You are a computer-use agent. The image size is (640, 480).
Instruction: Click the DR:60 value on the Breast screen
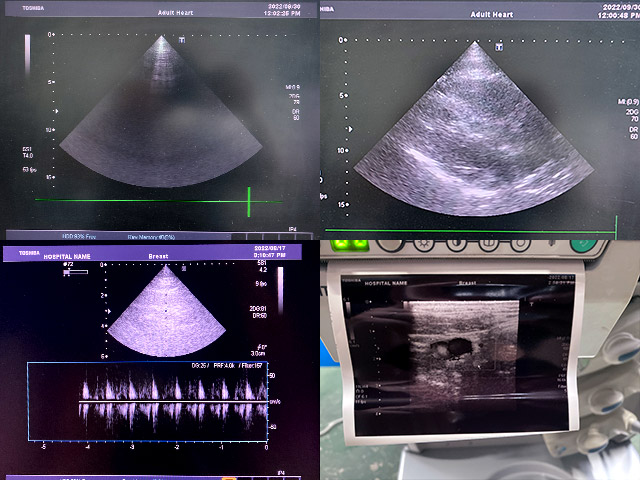260,316
